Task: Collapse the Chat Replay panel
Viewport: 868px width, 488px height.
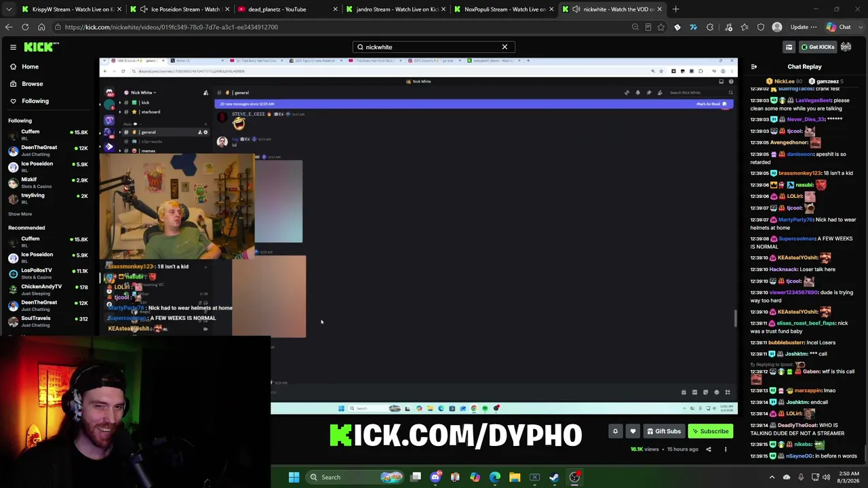Action: tap(753, 66)
